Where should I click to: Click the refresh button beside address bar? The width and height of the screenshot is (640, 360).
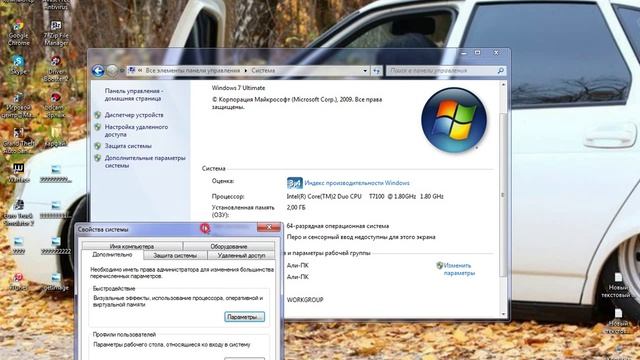click(376, 71)
